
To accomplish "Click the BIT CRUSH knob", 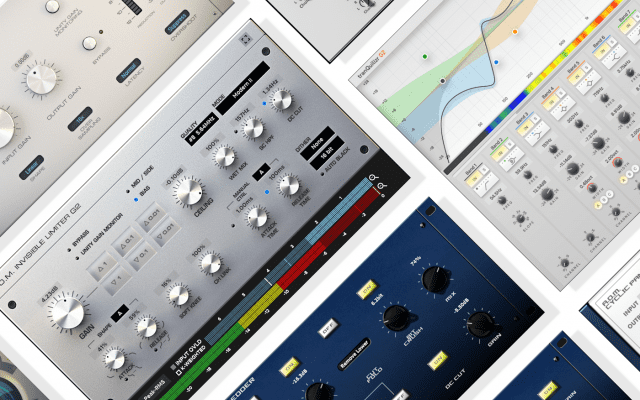I will click(x=398, y=318).
